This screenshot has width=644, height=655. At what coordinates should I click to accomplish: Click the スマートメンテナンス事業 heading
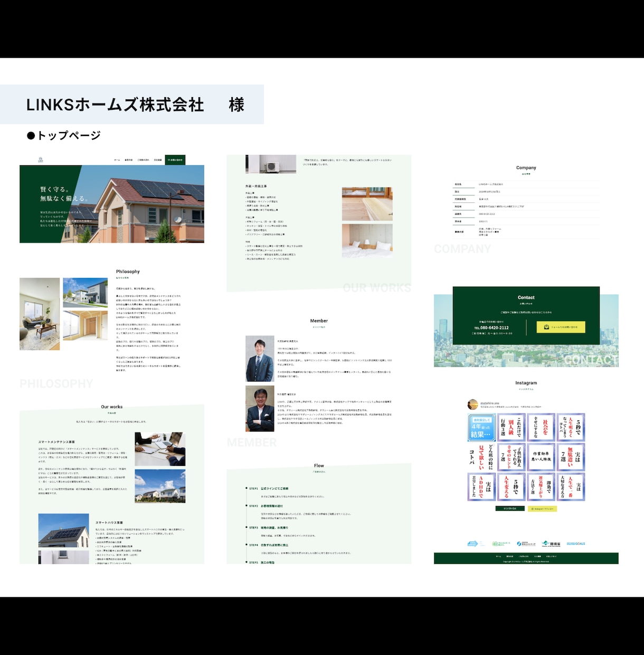tap(56, 442)
